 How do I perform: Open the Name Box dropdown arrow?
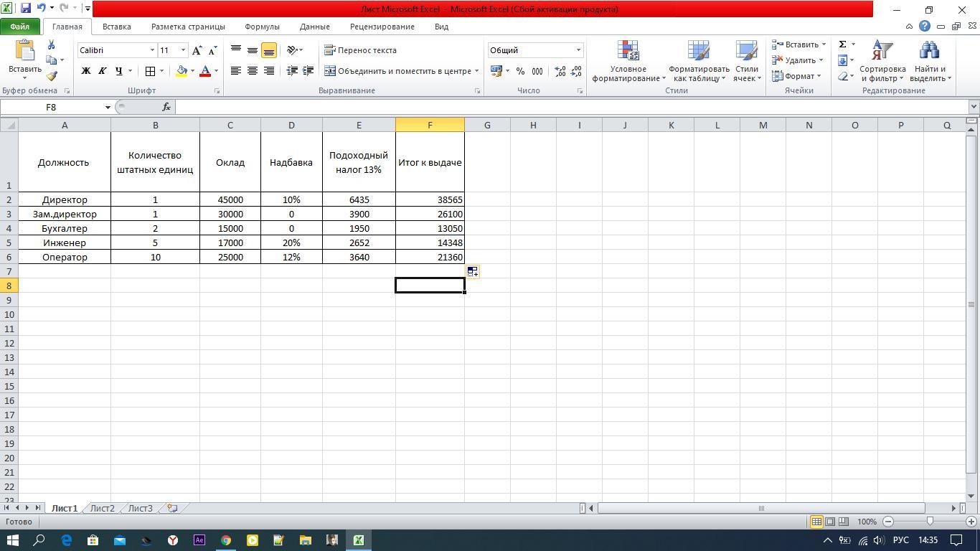coord(108,107)
